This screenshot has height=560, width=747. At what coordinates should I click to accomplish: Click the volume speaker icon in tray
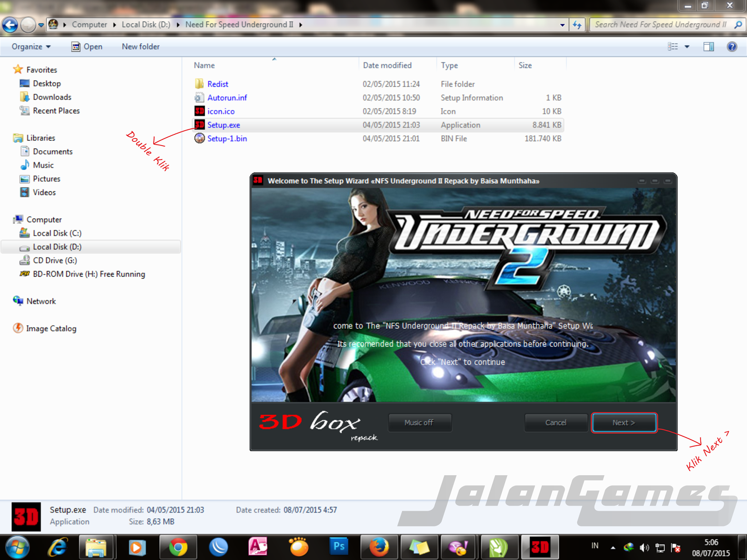[644, 548]
